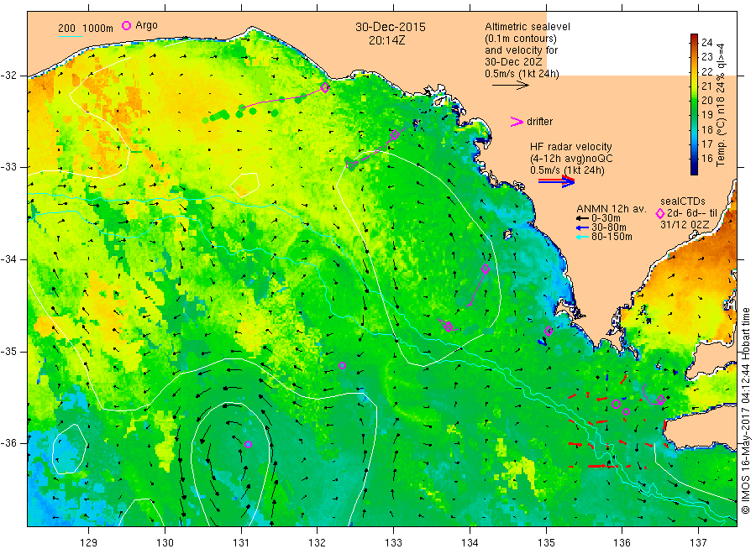The height and width of the screenshot is (554, 756).
Task: Click the color bar value '16'
Action: [706, 158]
